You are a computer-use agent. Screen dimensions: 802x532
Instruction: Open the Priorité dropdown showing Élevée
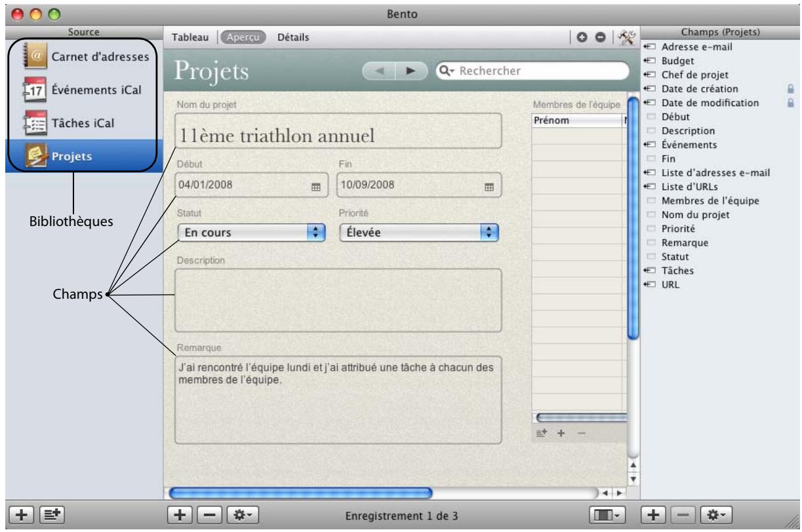[420, 232]
